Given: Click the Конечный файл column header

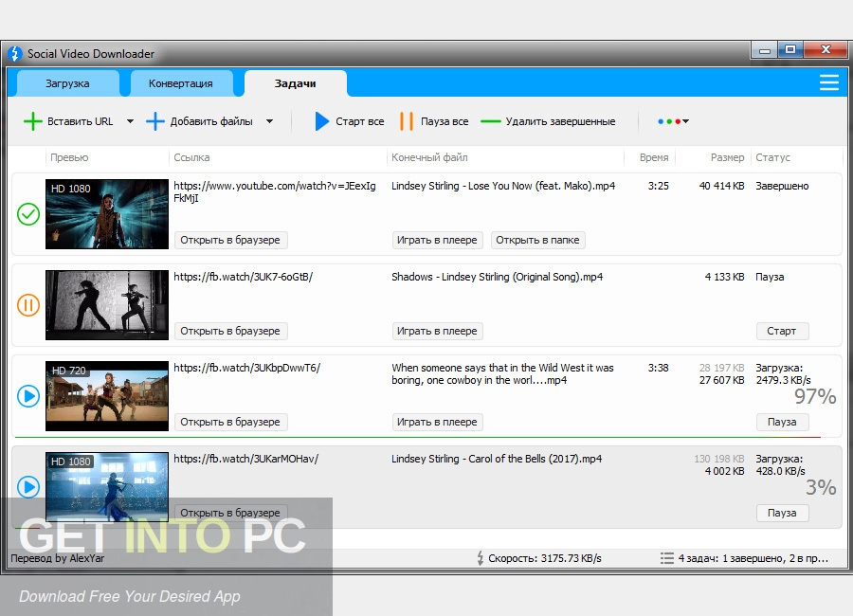Looking at the screenshot, I should (x=429, y=157).
